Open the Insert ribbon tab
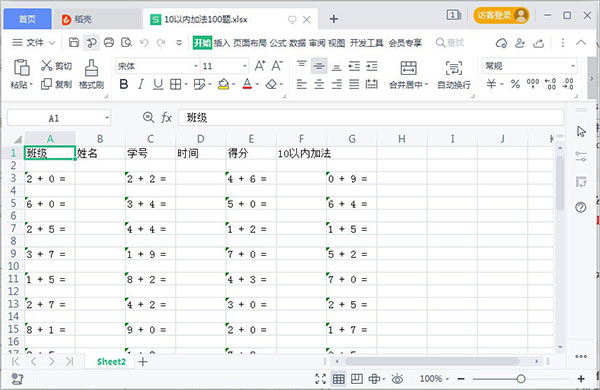The width and height of the screenshot is (600, 390). click(222, 43)
